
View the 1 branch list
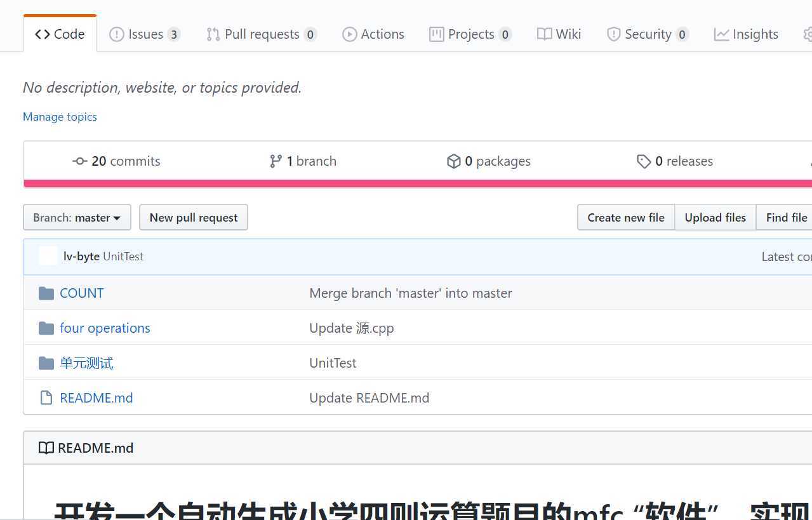click(303, 161)
